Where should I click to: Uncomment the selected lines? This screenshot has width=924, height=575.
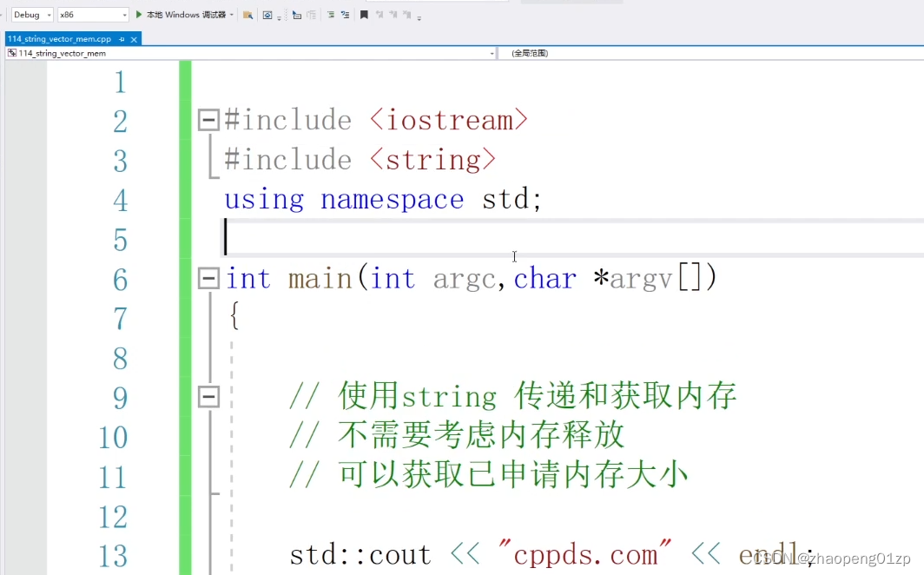[x=346, y=15]
